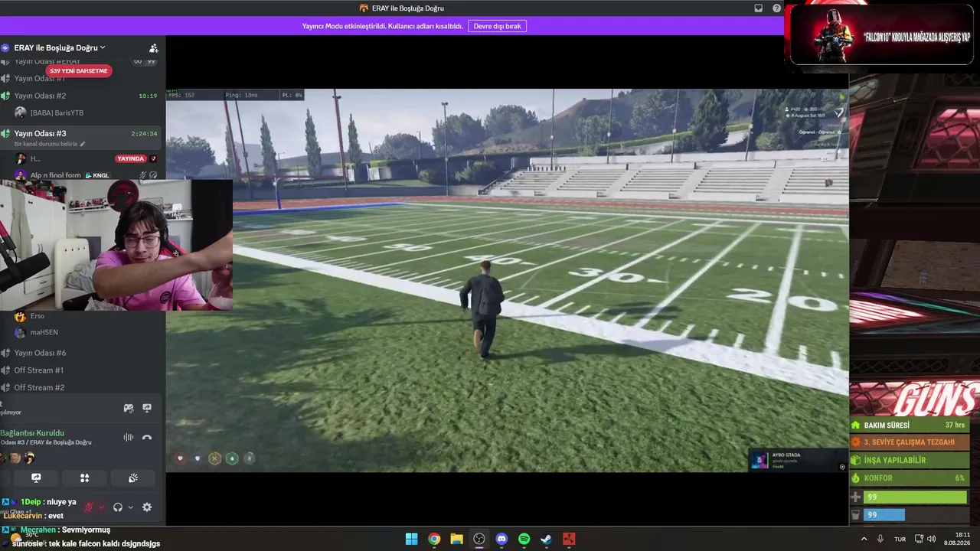980x551 pixels.
Task: Open the red game app in taskbar
Action: (569, 539)
